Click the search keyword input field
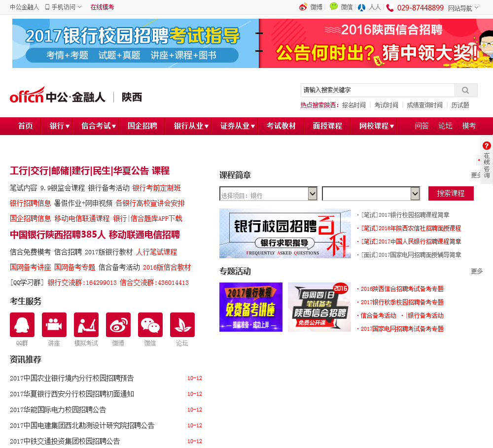The image size is (493, 448). [x=377, y=90]
